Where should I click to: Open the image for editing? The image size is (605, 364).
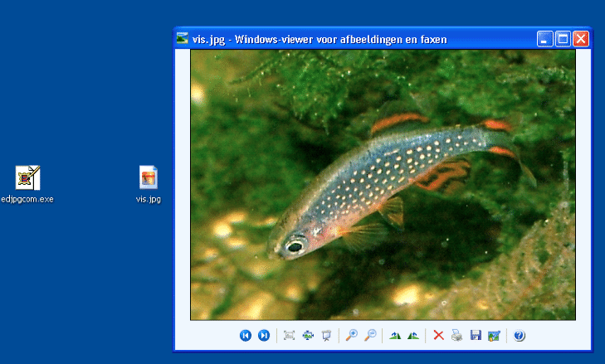click(x=495, y=336)
